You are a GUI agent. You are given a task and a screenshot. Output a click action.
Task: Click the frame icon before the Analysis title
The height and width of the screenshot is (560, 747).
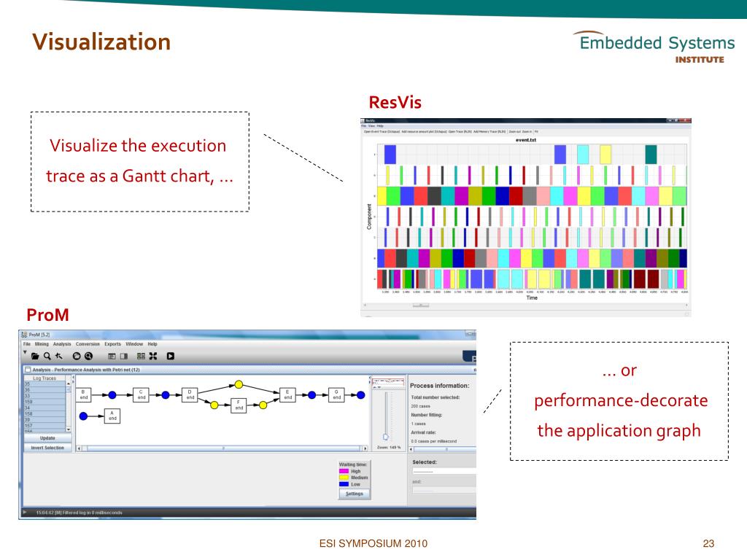click(x=28, y=370)
